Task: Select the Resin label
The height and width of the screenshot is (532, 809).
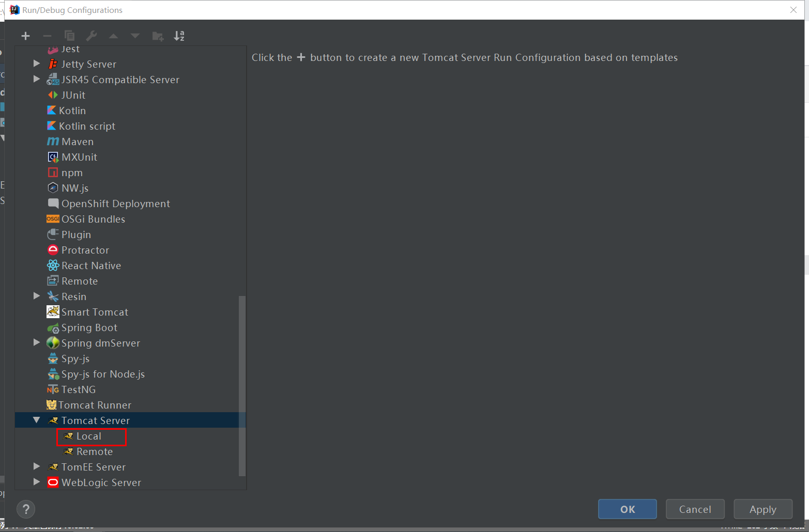Action: click(x=74, y=296)
